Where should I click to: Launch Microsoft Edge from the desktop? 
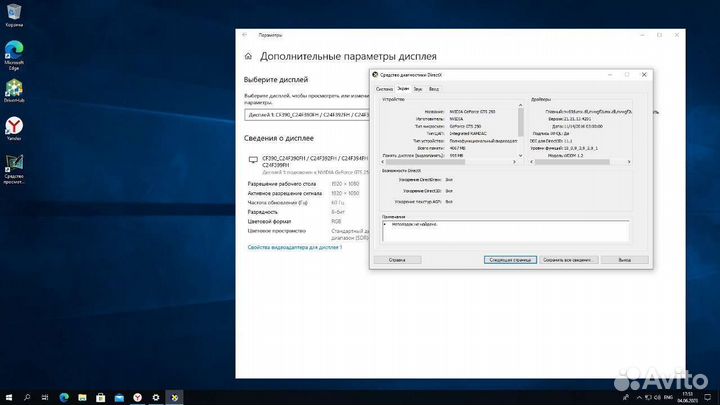tap(14, 54)
